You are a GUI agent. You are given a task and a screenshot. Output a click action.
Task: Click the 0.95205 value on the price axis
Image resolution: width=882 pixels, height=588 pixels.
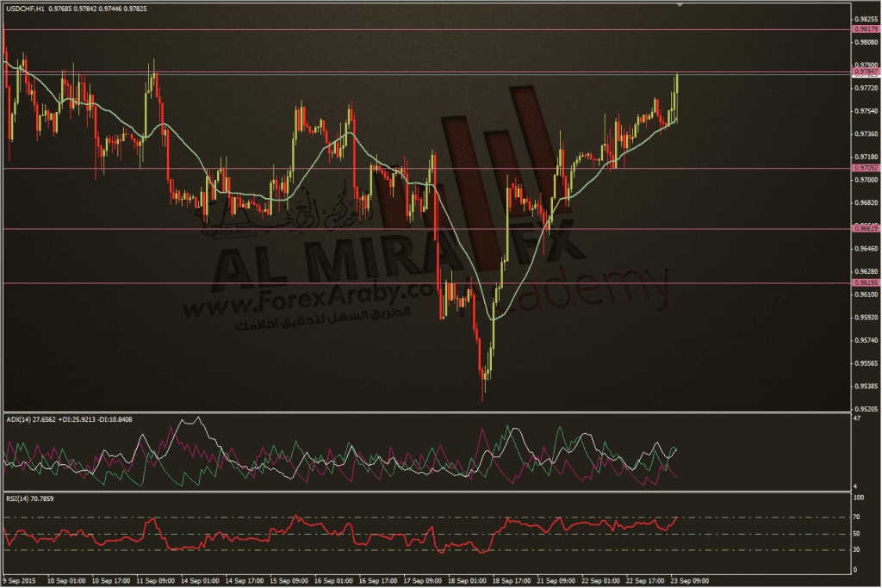pos(866,409)
